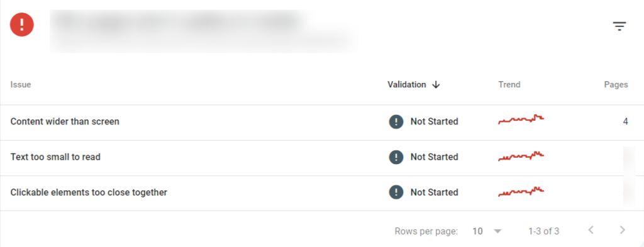Open Clickable elements too close together issue
This screenshot has width=644, height=247.
(x=89, y=192)
